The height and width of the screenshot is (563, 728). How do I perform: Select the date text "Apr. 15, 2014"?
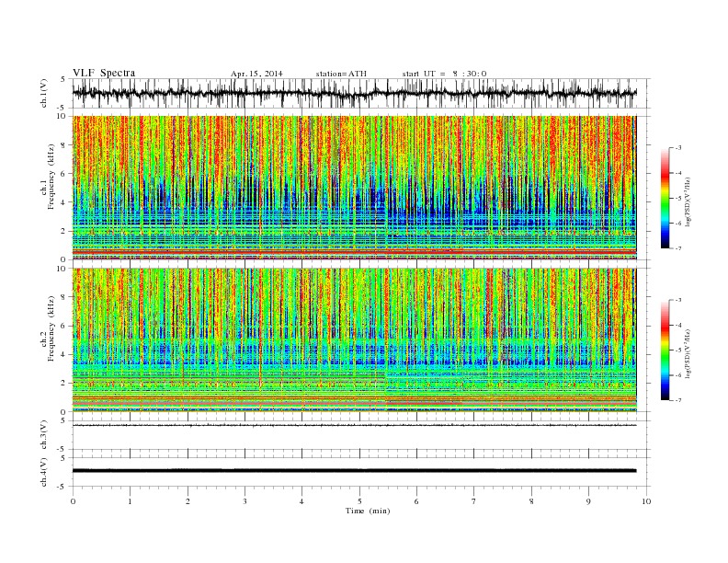tap(256, 74)
